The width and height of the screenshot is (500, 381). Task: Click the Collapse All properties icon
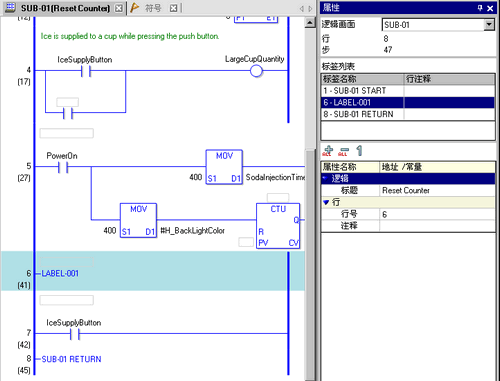[343, 152]
